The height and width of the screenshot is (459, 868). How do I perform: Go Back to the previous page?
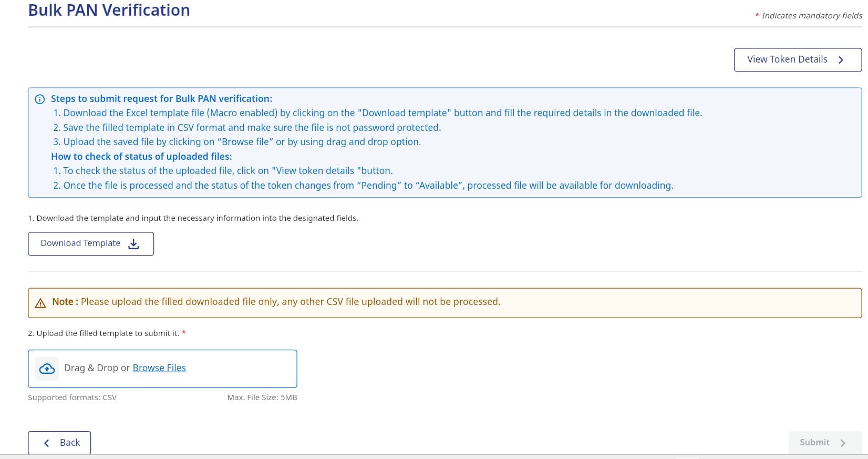59,443
